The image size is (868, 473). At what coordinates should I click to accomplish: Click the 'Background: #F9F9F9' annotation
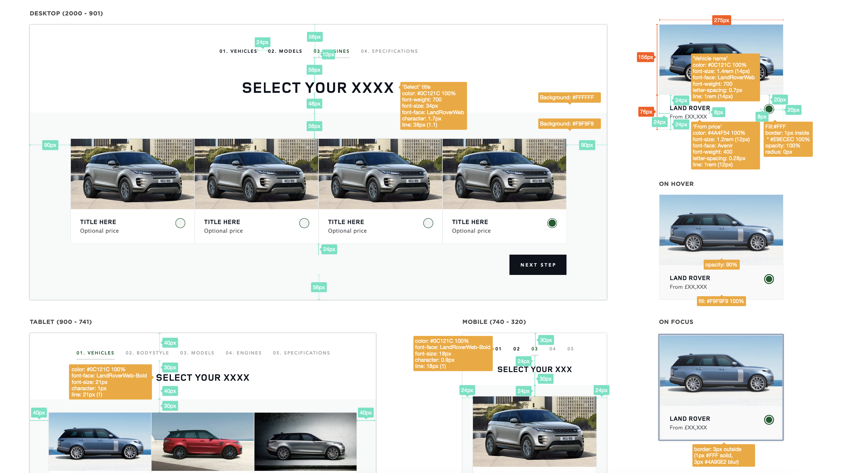(x=569, y=124)
